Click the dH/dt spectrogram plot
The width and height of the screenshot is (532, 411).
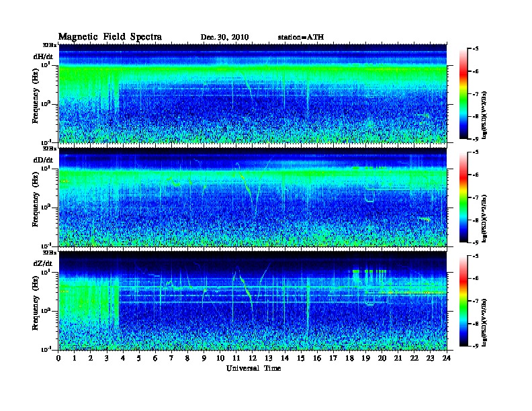click(253, 93)
